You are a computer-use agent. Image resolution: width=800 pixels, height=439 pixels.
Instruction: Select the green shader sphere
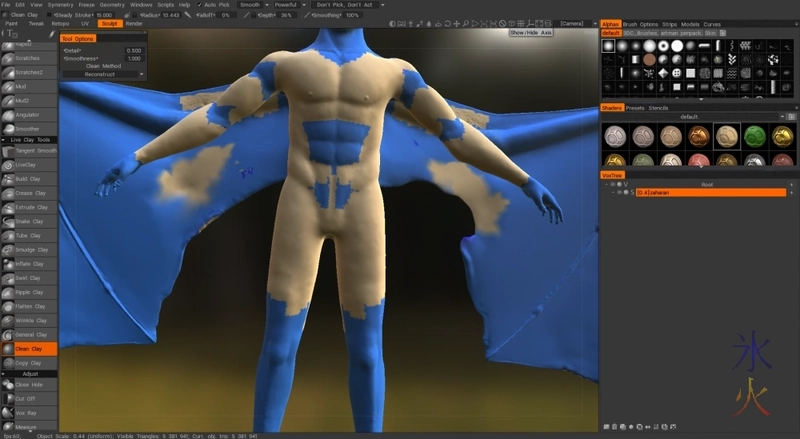[x=754, y=137]
